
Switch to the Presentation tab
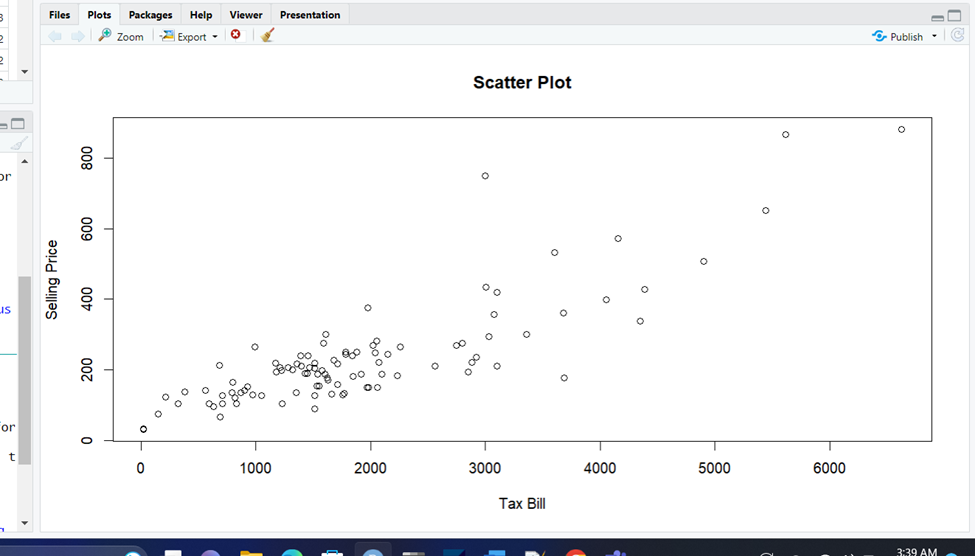pos(310,15)
